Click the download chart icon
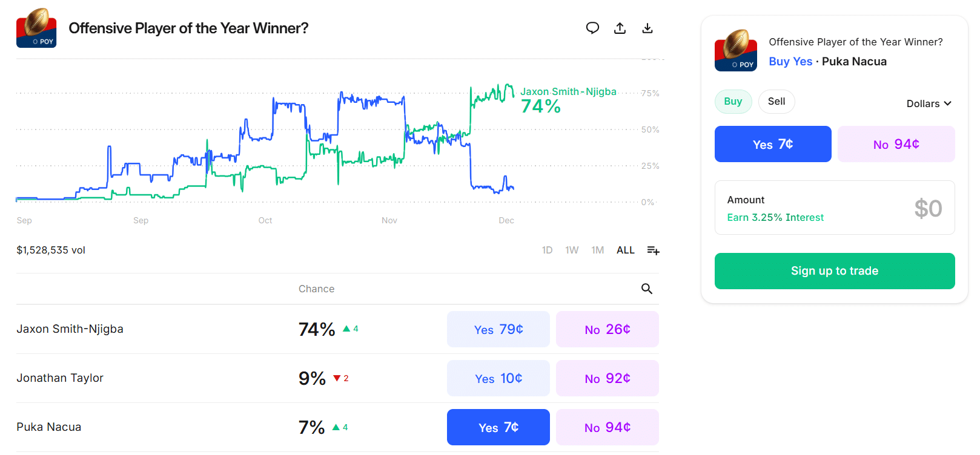Screen dimensions: 980x455 (x=647, y=28)
